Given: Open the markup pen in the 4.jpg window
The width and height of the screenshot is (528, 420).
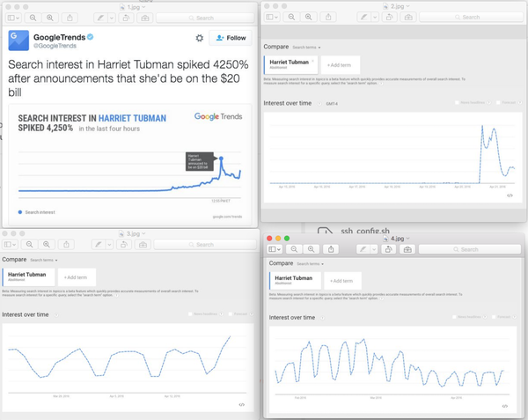Looking at the screenshot, I should [x=363, y=249].
